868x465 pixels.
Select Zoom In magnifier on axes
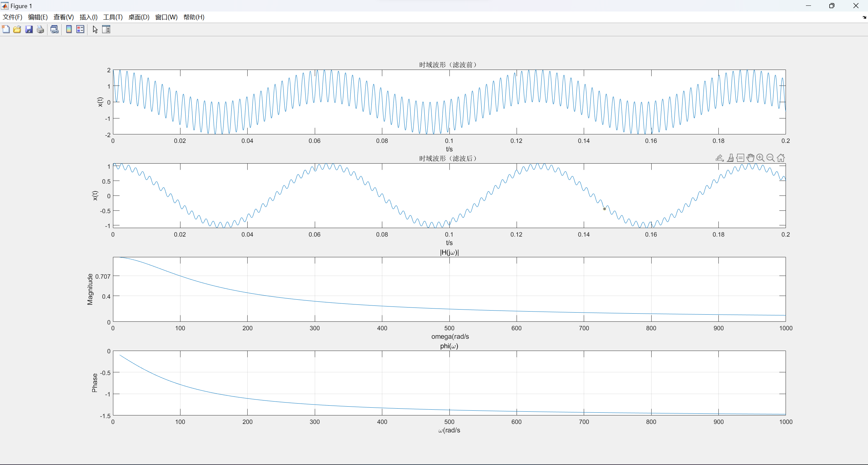pyautogui.click(x=760, y=158)
